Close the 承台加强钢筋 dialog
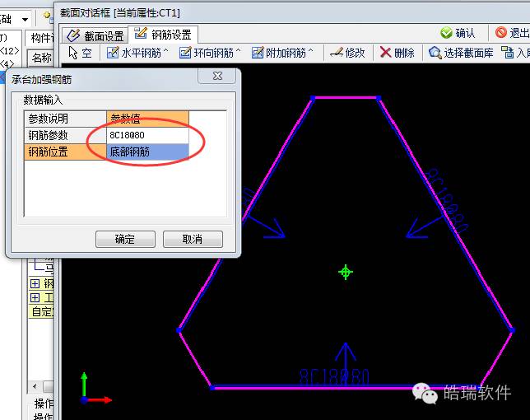 point(217,76)
